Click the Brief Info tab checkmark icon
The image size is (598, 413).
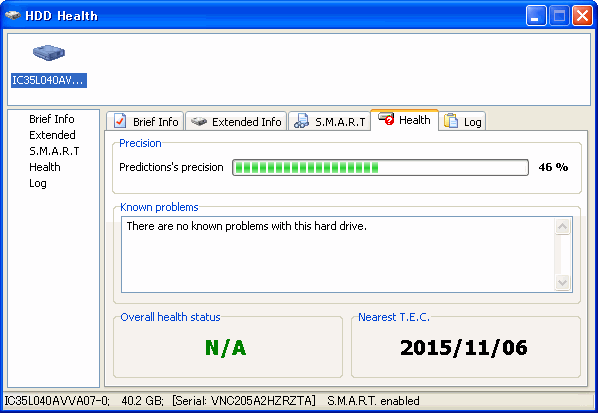(x=120, y=121)
